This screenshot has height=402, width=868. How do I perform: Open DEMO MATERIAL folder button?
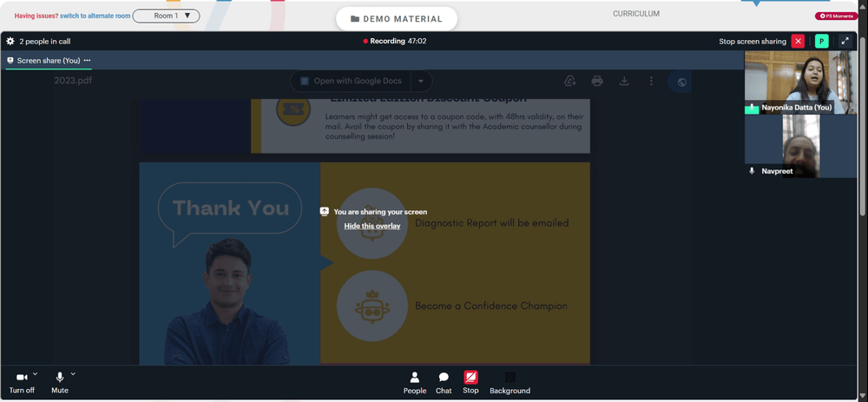[397, 19]
